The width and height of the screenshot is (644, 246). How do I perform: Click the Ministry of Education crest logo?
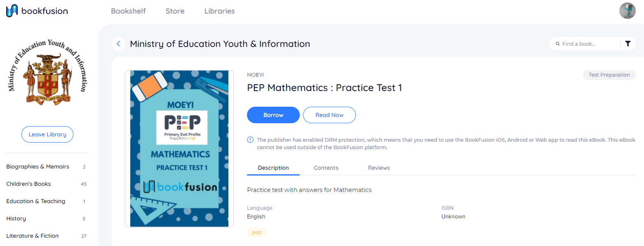click(x=47, y=72)
